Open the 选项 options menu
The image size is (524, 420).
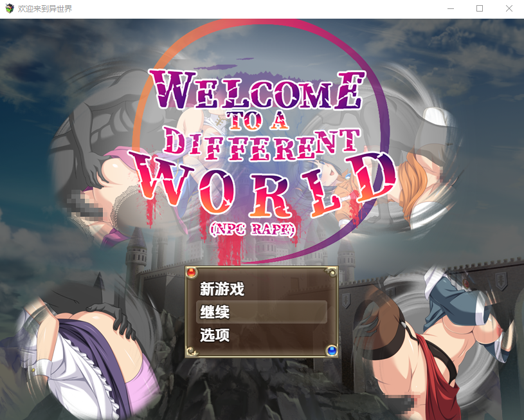click(x=215, y=335)
